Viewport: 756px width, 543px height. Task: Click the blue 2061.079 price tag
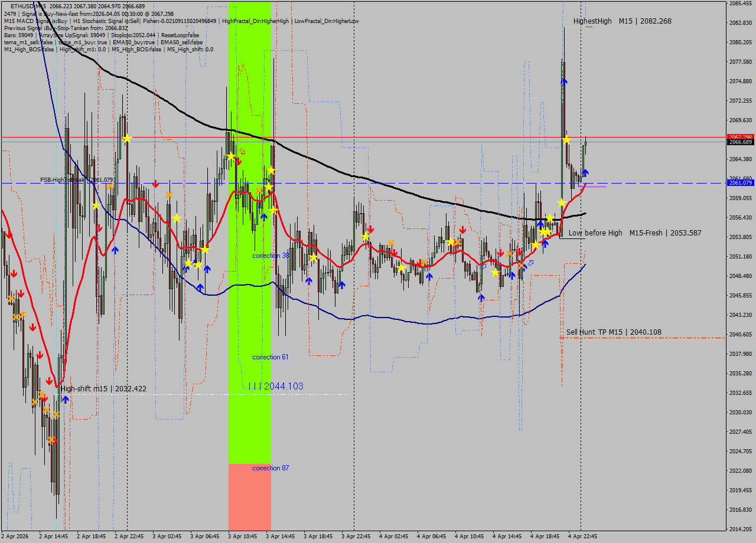(740, 183)
